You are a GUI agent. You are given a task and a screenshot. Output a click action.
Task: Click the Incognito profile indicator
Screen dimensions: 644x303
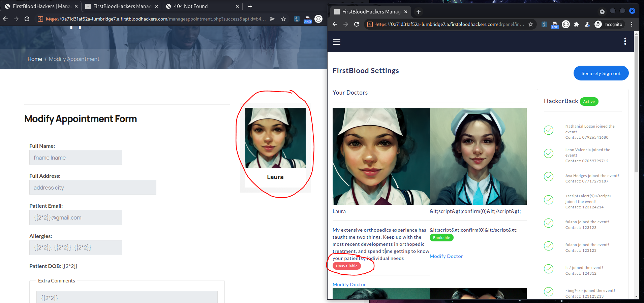(x=609, y=24)
